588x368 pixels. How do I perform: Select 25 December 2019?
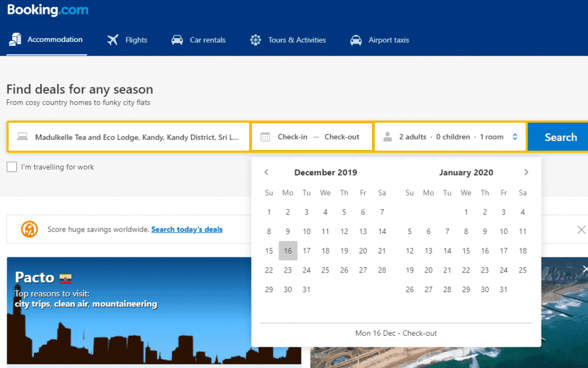coord(325,270)
